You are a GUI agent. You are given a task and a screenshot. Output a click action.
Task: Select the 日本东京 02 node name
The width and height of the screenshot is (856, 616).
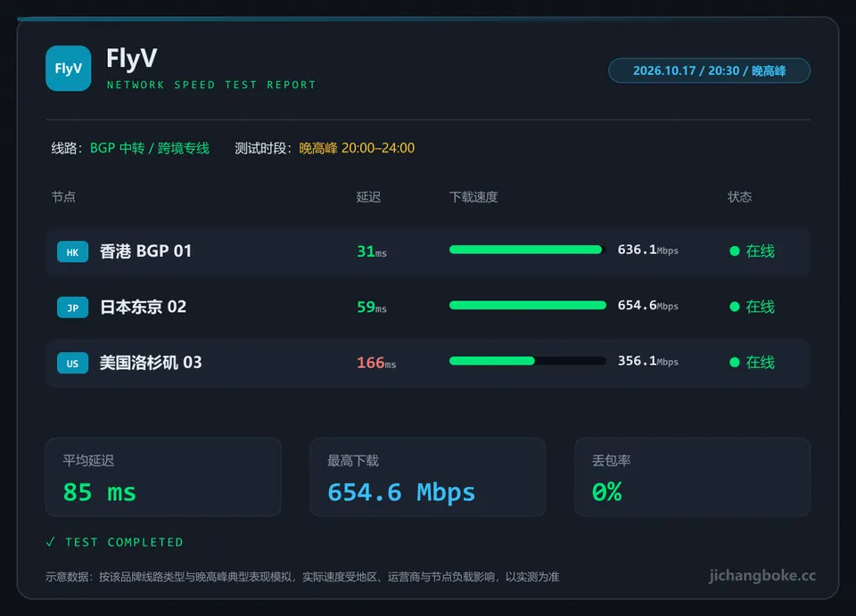click(143, 308)
